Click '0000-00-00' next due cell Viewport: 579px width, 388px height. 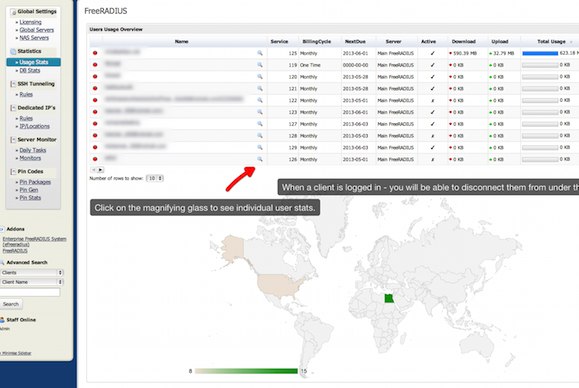tap(355, 65)
